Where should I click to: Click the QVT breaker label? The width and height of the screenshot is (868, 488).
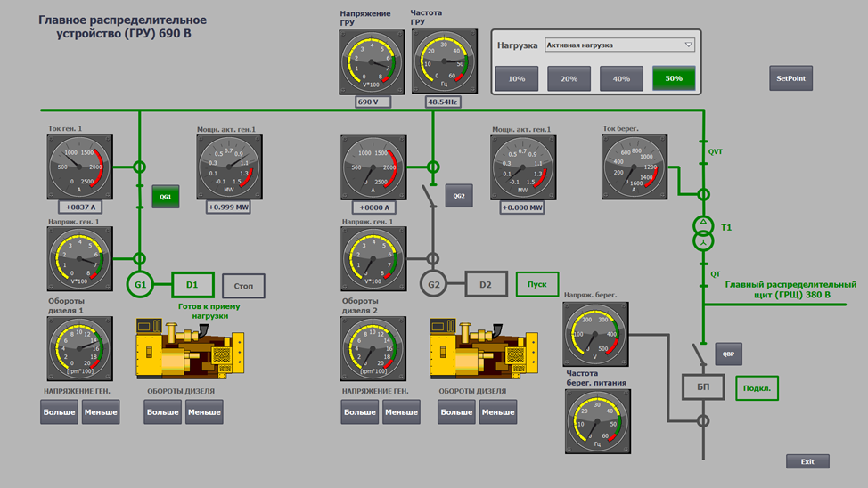click(716, 151)
